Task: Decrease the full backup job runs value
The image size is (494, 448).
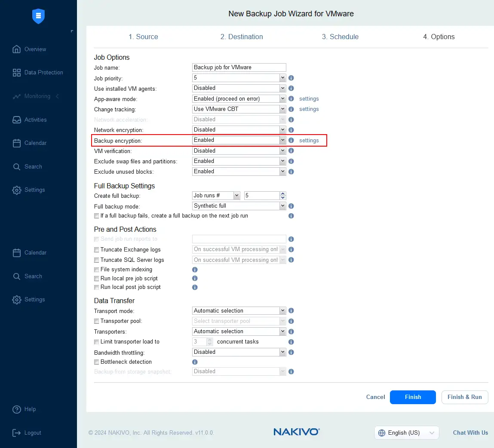Action: tap(282, 197)
